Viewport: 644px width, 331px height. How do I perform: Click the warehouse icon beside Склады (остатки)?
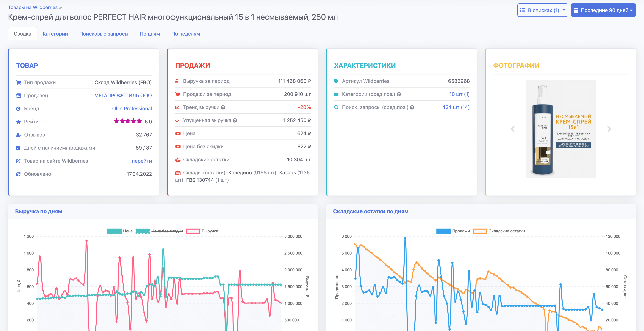pos(178,173)
